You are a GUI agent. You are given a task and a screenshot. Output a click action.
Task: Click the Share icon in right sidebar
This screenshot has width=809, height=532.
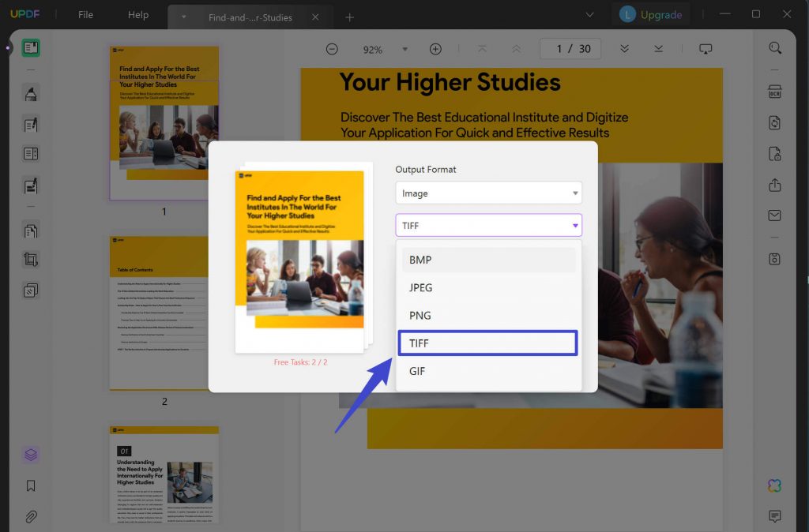773,185
